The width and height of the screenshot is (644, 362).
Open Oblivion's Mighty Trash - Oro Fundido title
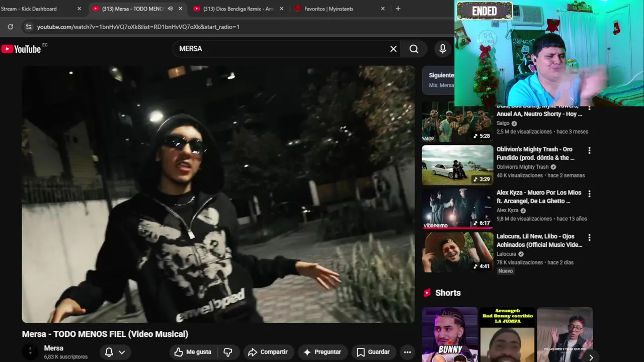535,153
